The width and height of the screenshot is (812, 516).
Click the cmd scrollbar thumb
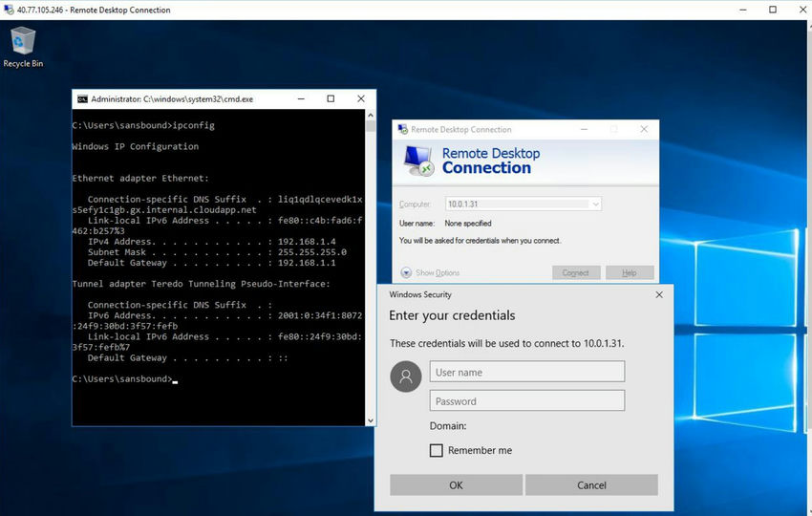pyautogui.click(x=371, y=126)
